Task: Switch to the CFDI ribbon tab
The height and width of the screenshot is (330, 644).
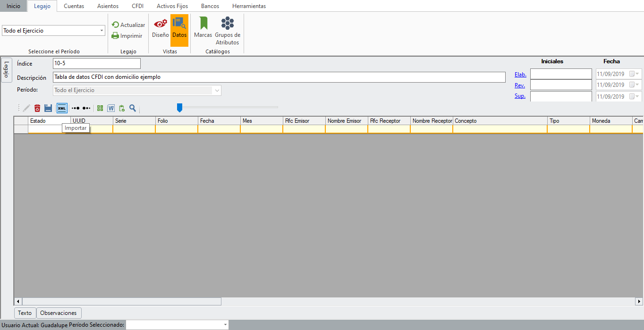Action: pyautogui.click(x=137, y=6)
